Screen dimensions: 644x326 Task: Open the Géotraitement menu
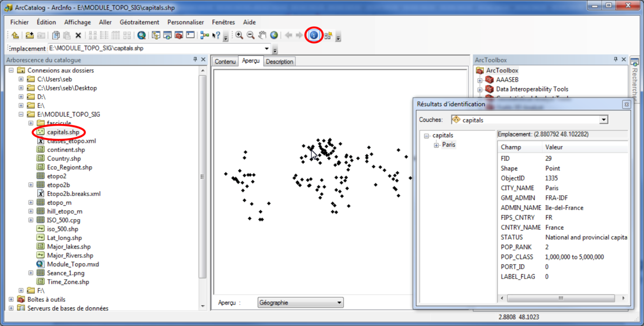point(139,22)
